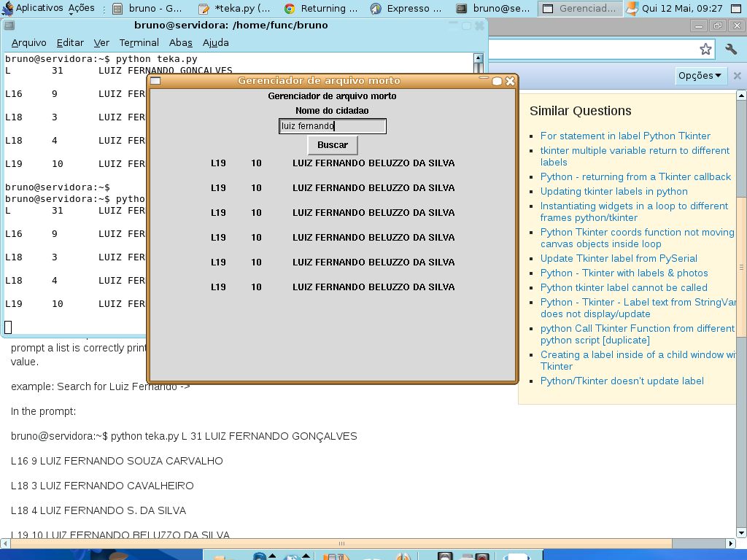The height and width of the screenshot is (560, 747).
Task: Click the horizontal scrollbar right arrow
Action: (x=731, y=543)
